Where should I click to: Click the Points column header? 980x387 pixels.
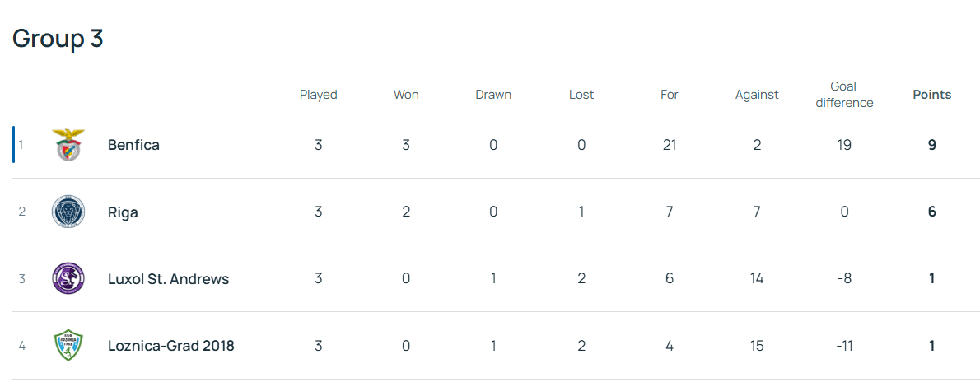coord(931,95)
